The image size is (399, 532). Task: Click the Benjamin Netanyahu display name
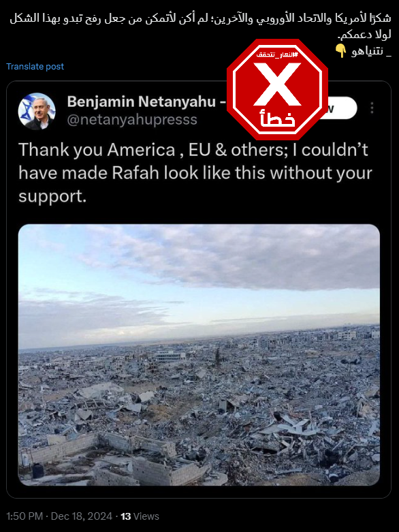(142, 101)
